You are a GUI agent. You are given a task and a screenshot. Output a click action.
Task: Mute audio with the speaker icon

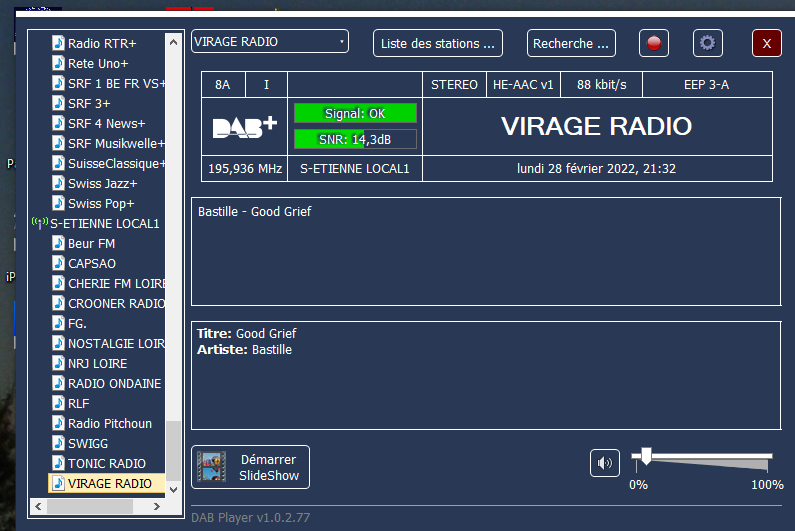click(604, 463)
